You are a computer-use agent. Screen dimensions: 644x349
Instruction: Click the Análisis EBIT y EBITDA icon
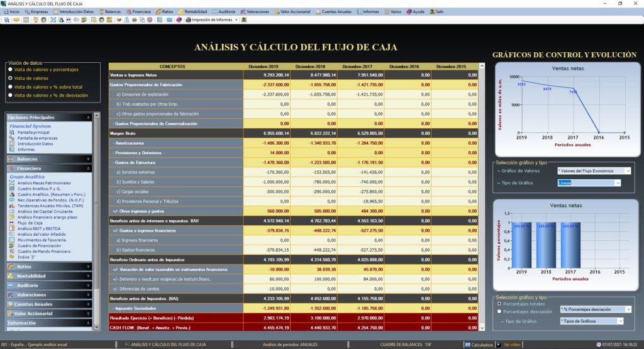coord(11,229)
